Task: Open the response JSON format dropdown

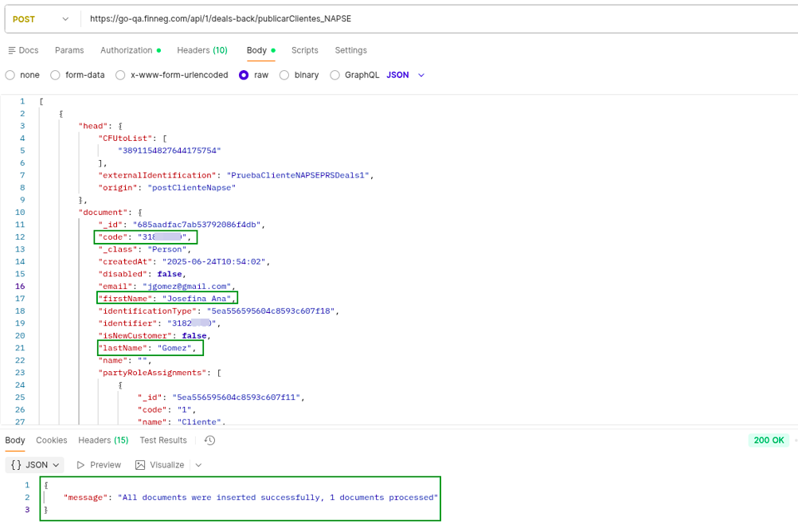Action: [35, 465]
